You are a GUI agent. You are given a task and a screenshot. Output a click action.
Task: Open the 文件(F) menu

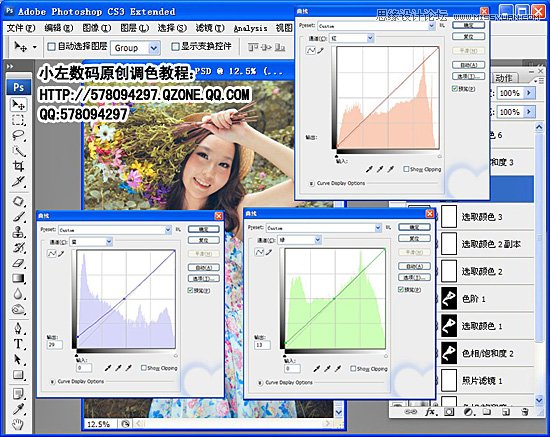click(x=20, y=28)
